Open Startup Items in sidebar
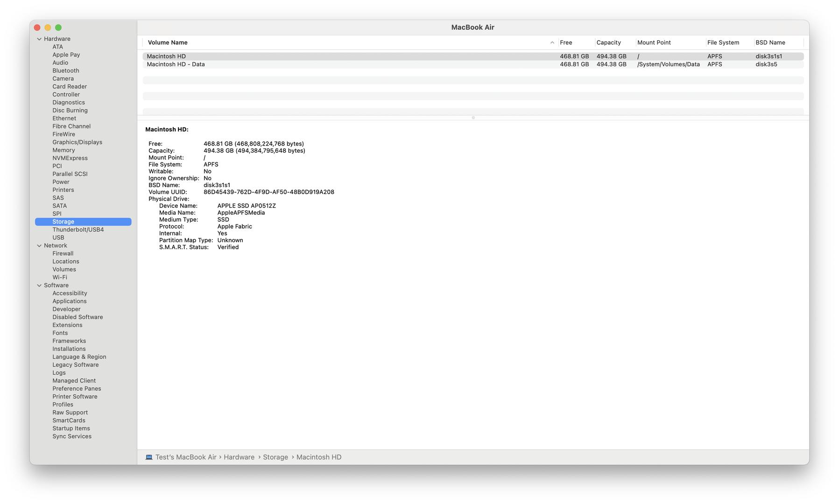 (71, 428)
